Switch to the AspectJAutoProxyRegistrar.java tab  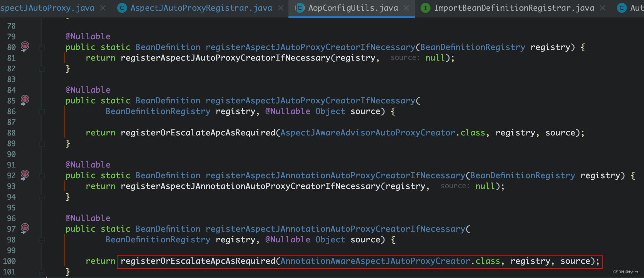(201, 8)
